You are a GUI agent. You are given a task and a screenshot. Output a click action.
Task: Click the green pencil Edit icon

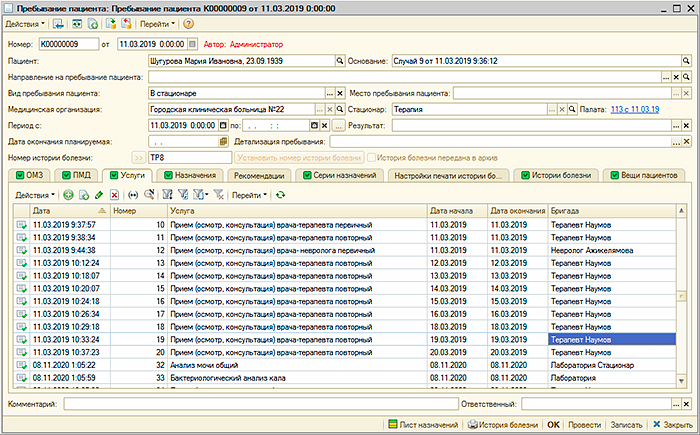pyautogui.click(x=99, y=194)
